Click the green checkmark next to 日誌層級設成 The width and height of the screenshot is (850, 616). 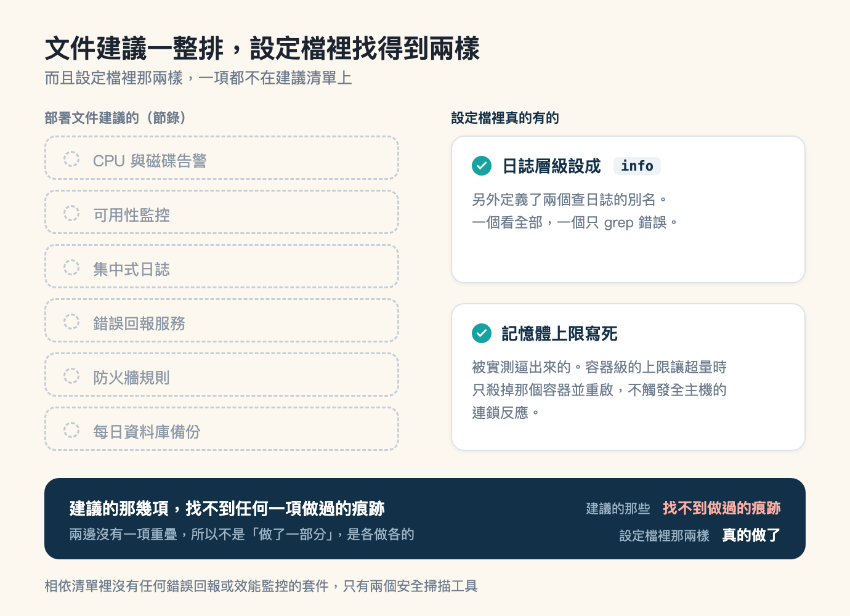[482, 166]
